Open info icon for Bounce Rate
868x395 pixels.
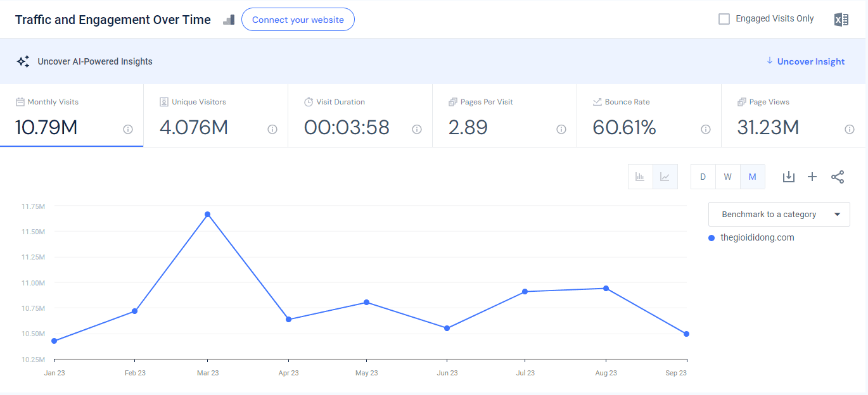point(706,129)
